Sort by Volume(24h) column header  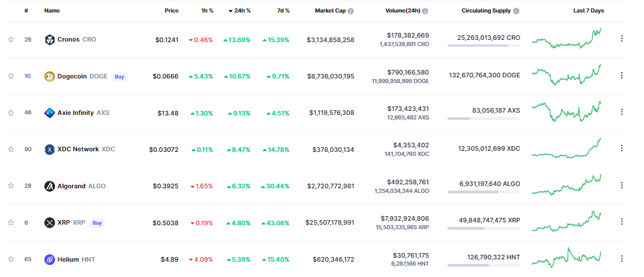[403, 11]
